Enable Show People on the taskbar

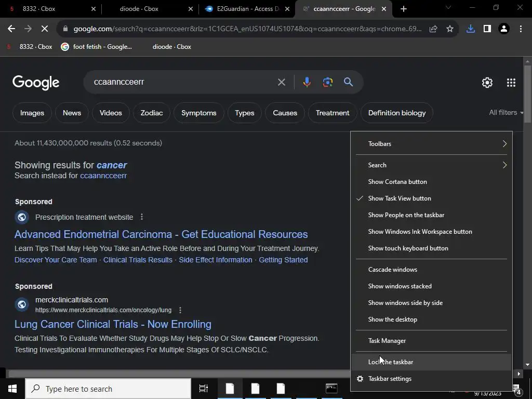point(431,215)
